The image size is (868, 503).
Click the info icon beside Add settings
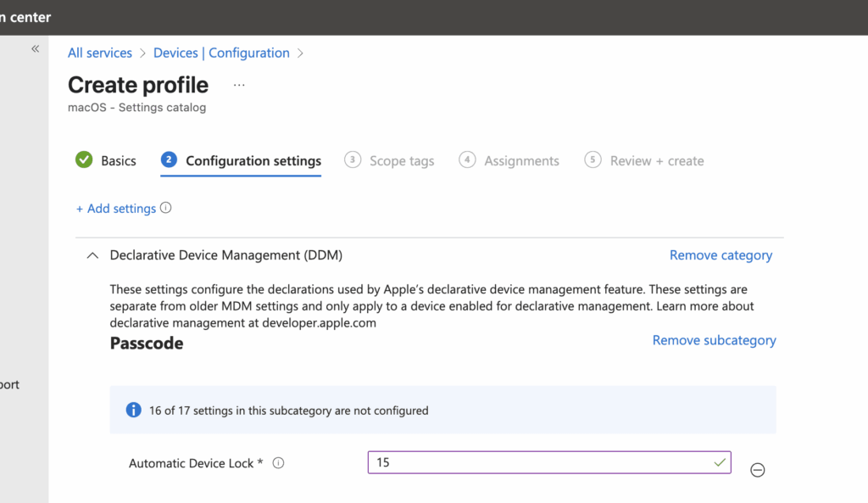[166, 208]
